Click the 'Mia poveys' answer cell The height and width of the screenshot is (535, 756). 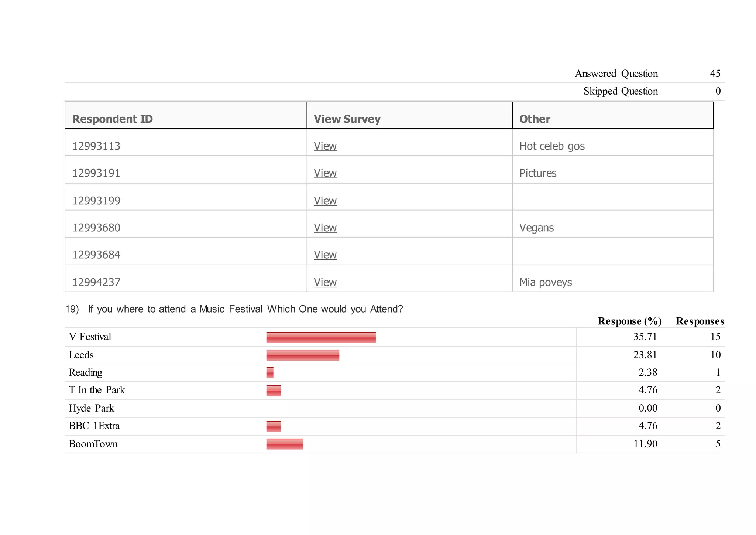[546, 283]
